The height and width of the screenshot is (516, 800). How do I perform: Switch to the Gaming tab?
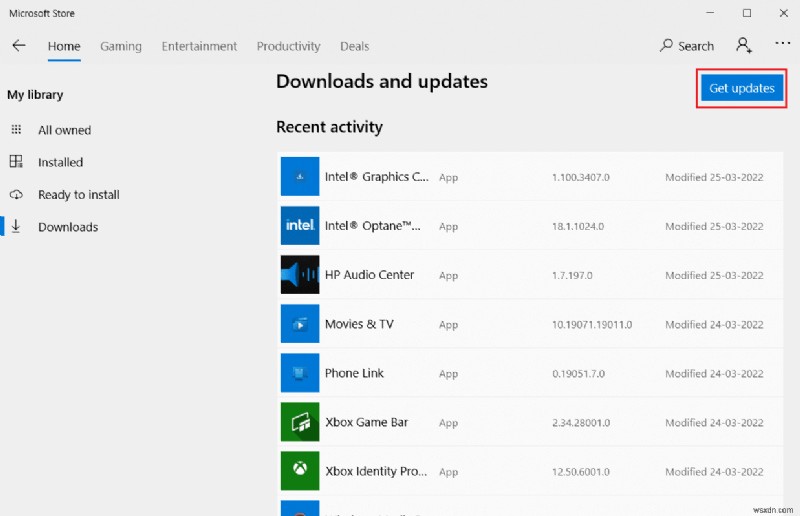[x=121, y=46]
